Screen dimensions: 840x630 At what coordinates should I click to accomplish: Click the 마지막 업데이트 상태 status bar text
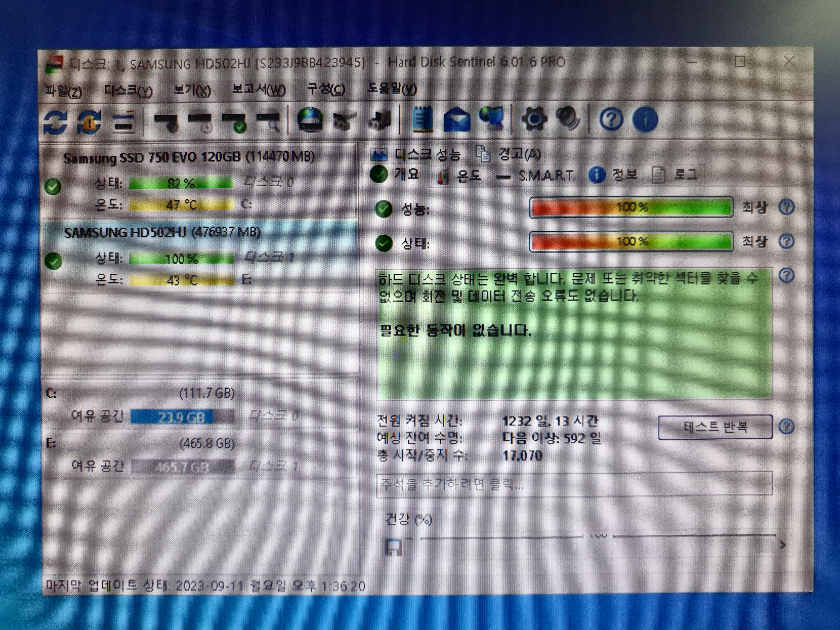(x=205, y=586)
